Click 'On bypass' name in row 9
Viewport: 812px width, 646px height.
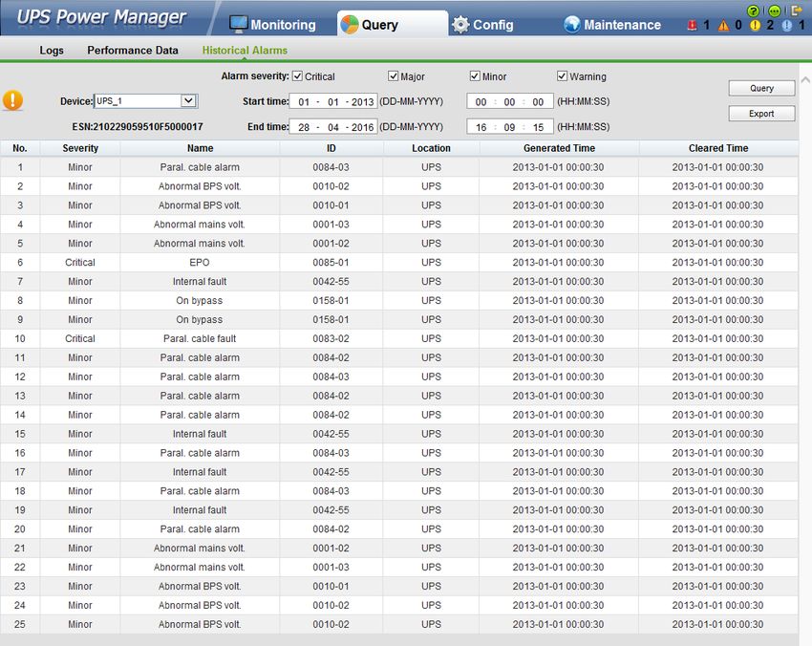point(200,319)
